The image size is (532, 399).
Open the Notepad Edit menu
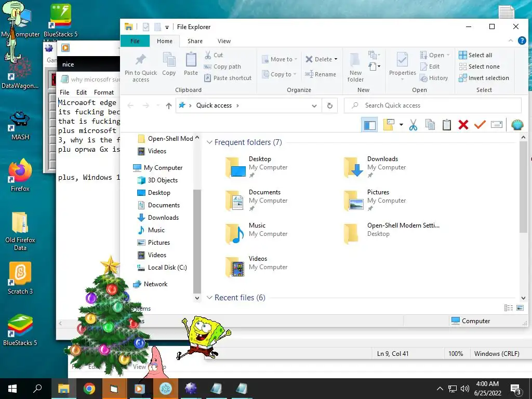(82, 92)
